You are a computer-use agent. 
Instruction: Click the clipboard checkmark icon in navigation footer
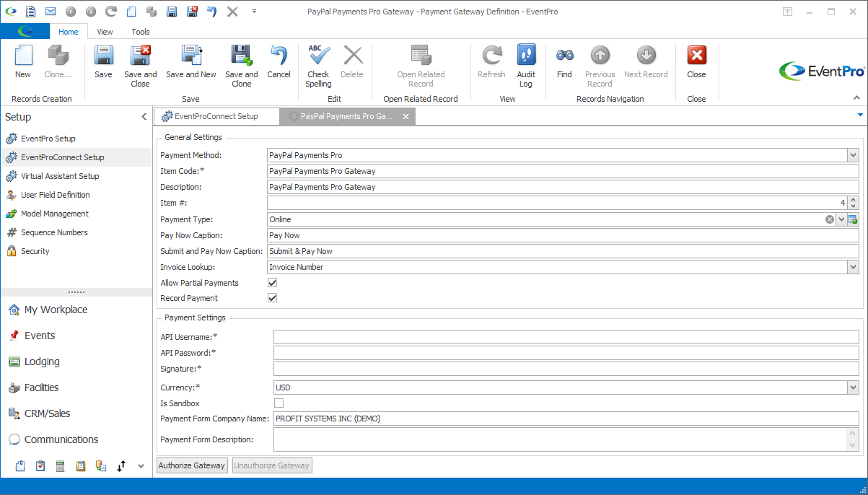(x=40, y=466)
